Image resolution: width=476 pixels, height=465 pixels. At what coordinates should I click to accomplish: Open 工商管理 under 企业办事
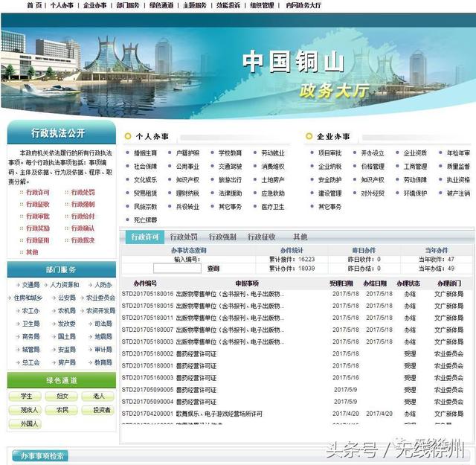point(415,167)
